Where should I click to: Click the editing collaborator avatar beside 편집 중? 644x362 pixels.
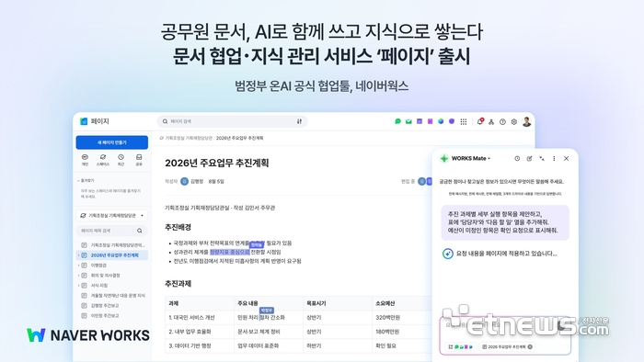[421, 181]
